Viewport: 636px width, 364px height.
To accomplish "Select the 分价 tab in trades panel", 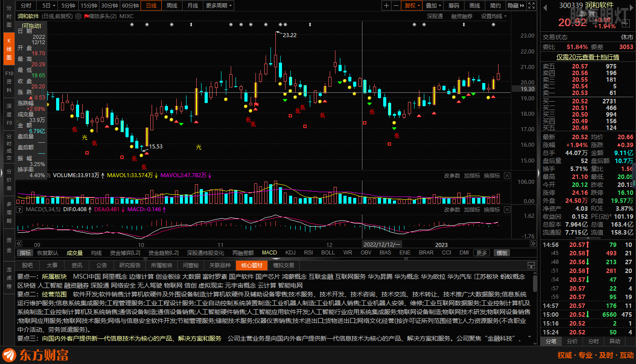I will (572, 341).
